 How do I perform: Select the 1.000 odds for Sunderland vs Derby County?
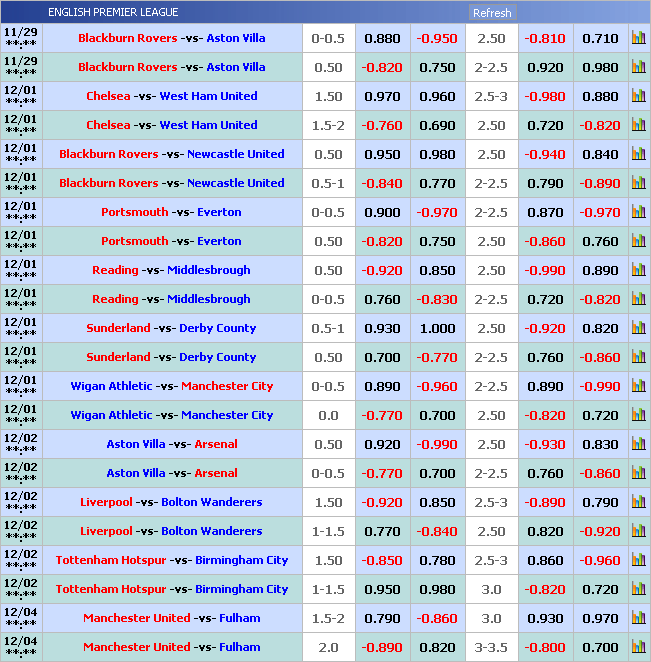click(437, 329)
